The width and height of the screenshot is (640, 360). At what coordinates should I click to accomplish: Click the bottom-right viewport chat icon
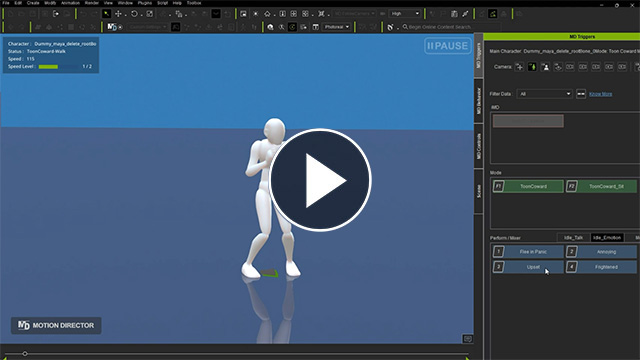tap(468, 339)
